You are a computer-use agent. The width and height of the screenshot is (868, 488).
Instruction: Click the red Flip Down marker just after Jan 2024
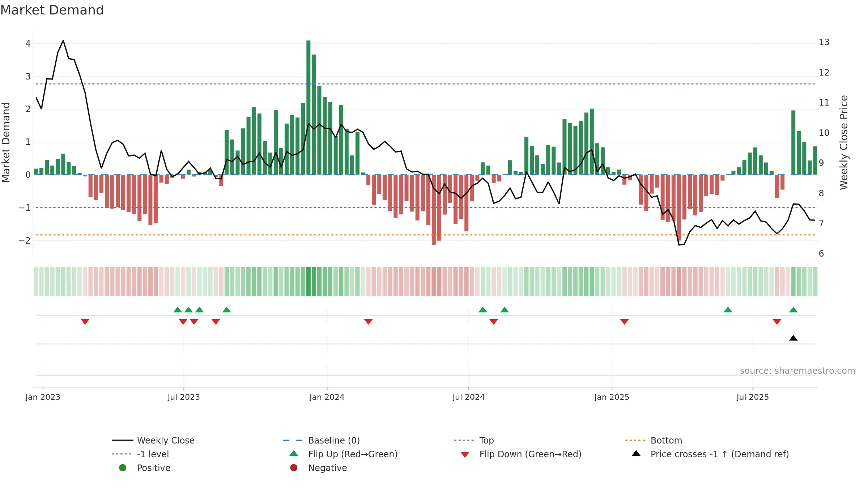(x=368, y=322)
